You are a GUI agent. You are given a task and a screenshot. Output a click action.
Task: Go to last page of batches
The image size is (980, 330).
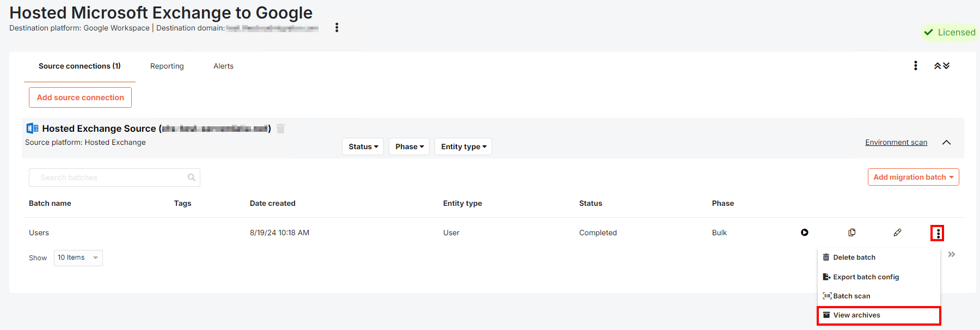click(952, 254)
